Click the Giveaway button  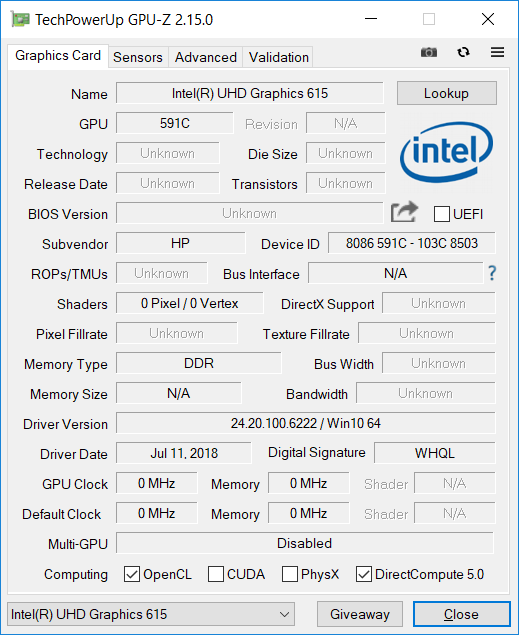click(x=360, y=614)
